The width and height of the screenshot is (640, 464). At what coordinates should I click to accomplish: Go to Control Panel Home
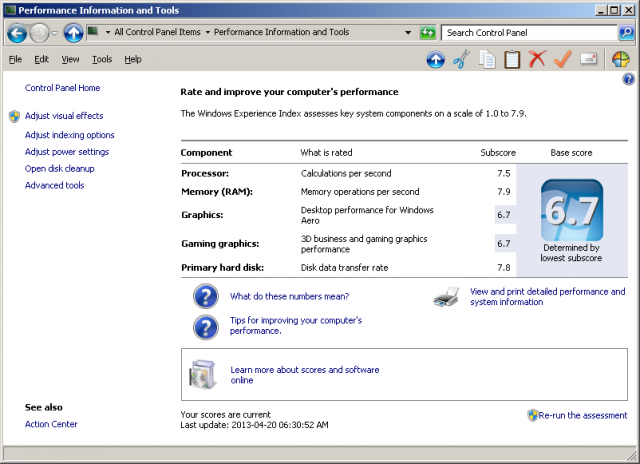click(62, 88)
